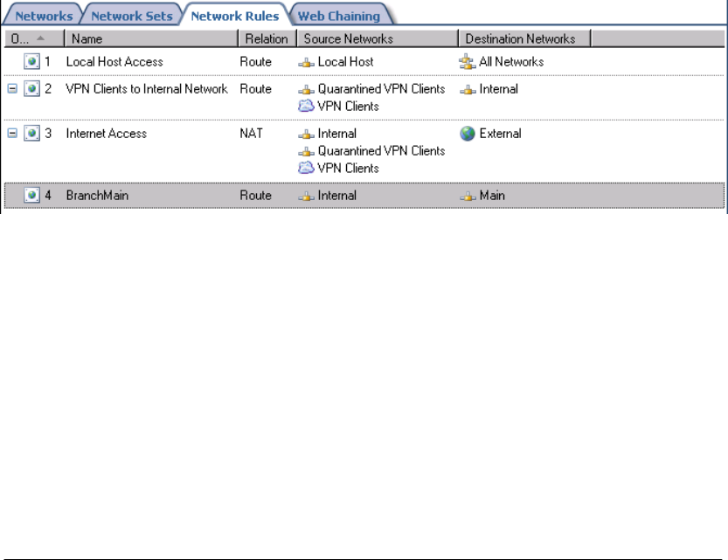Viewport: 728px width, 560px height.
Task: Open the Network Sets tab
Action: pyautogui.click(x=132, y=16)
